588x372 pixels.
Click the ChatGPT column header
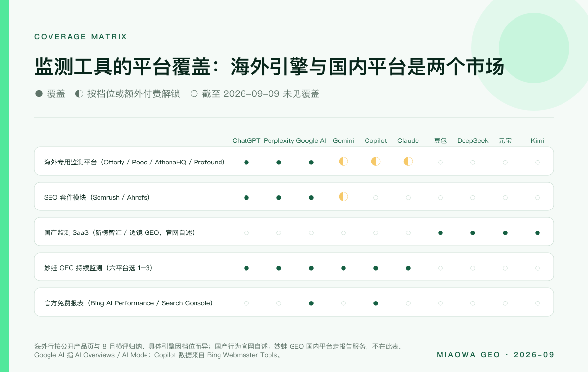pyautogui.click(x=246, y=140)
